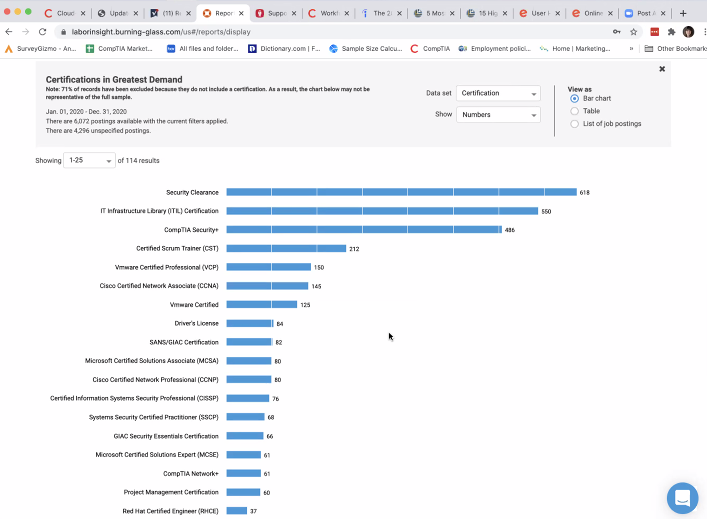Click the CompTIA Security+ bar
Image resolution: width=707 pixels, height=519 pixels.
[x=364, y=230]
